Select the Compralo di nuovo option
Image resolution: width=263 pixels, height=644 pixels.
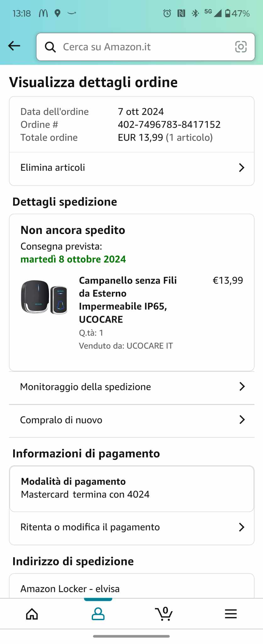pyautogui.click(x=132, y=420)
